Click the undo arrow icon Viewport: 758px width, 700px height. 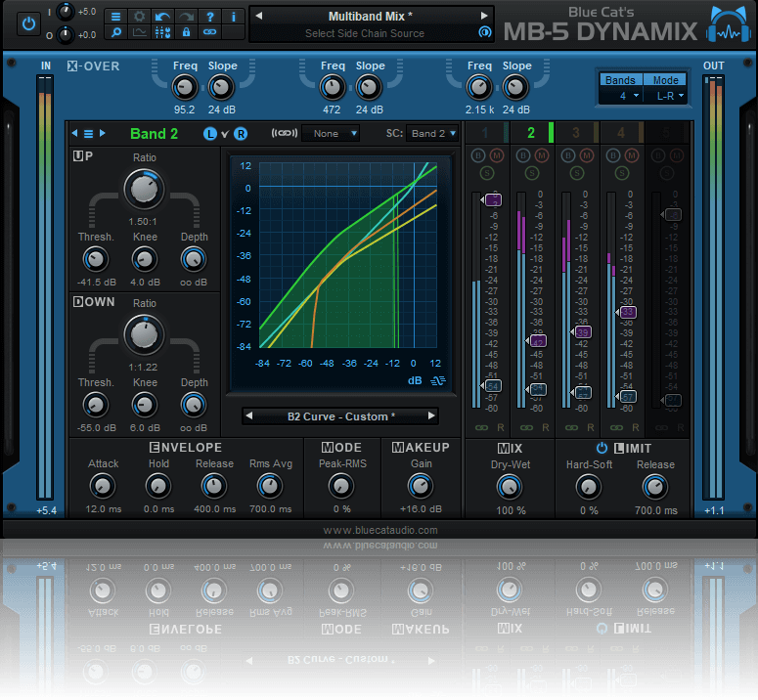click(162, 17)
